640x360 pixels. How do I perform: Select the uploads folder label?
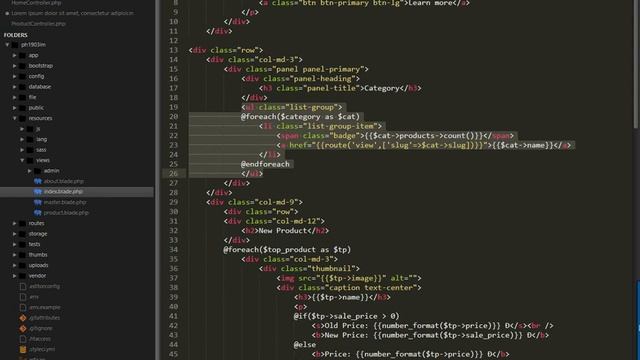click(x=38, y=265)
